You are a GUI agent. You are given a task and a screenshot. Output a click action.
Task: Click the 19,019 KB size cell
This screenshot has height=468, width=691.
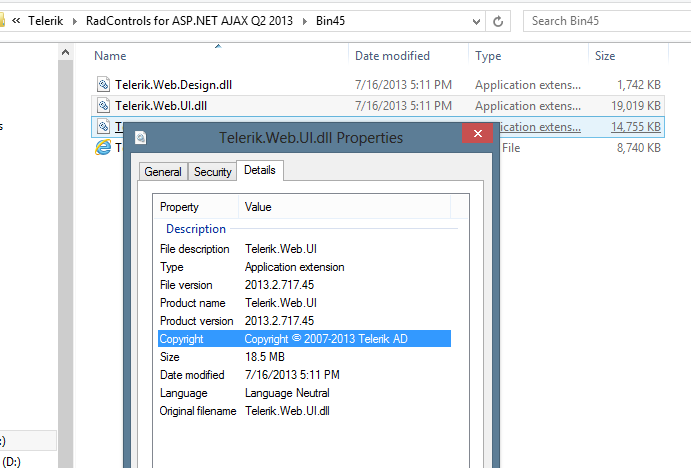(635, 106)
